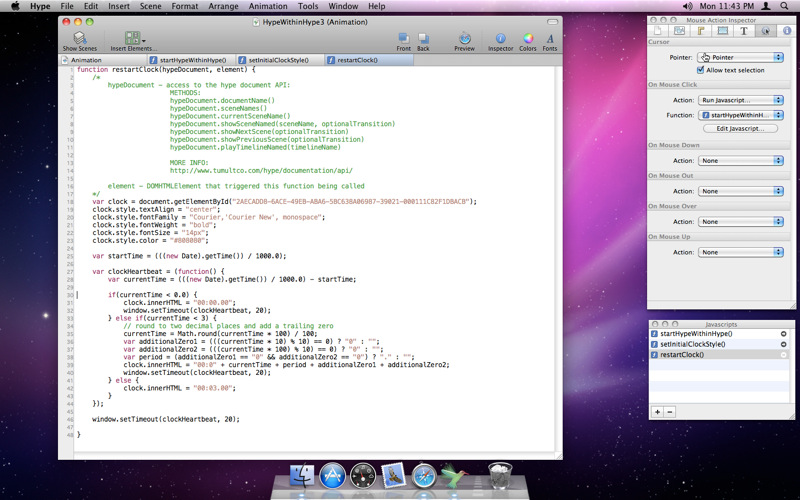Screen dimensions: 800x500
Task: Toggle Allow text selection checkbox
Action: click(701, 70)
